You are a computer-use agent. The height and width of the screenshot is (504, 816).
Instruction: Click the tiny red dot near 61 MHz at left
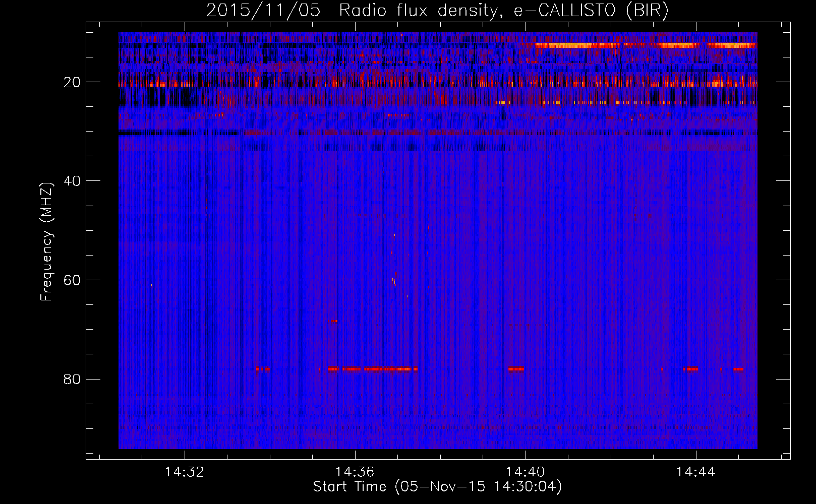151,285
